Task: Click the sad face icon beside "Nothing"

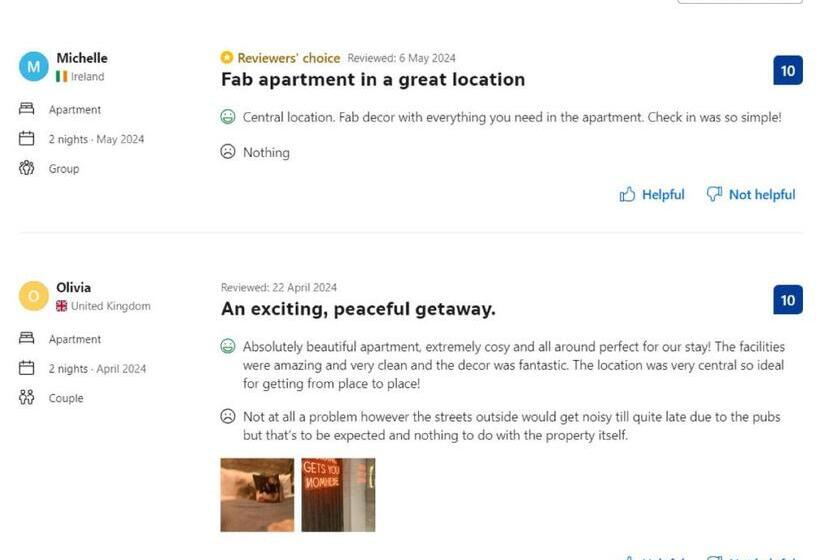Action: (228, 152)
